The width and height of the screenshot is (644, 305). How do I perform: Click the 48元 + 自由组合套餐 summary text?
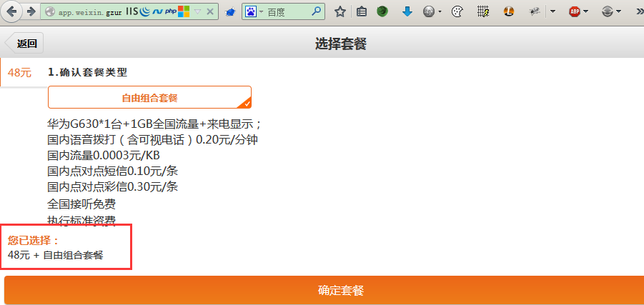click(56, 255)
